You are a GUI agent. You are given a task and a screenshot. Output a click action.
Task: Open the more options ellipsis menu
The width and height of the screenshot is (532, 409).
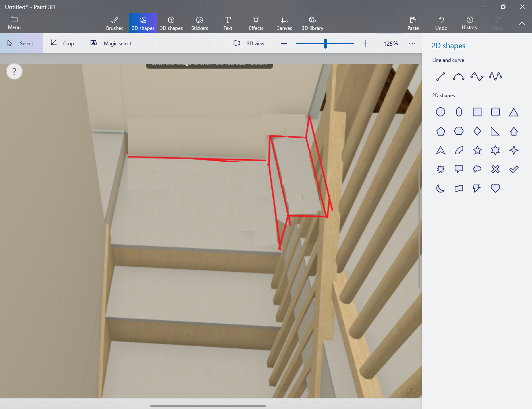pos(412,44)
